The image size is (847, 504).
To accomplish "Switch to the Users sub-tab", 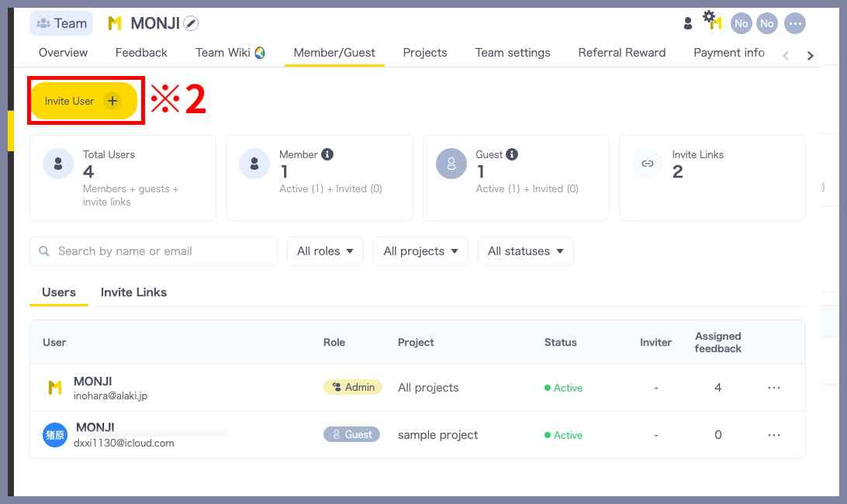I will [59, 292].
